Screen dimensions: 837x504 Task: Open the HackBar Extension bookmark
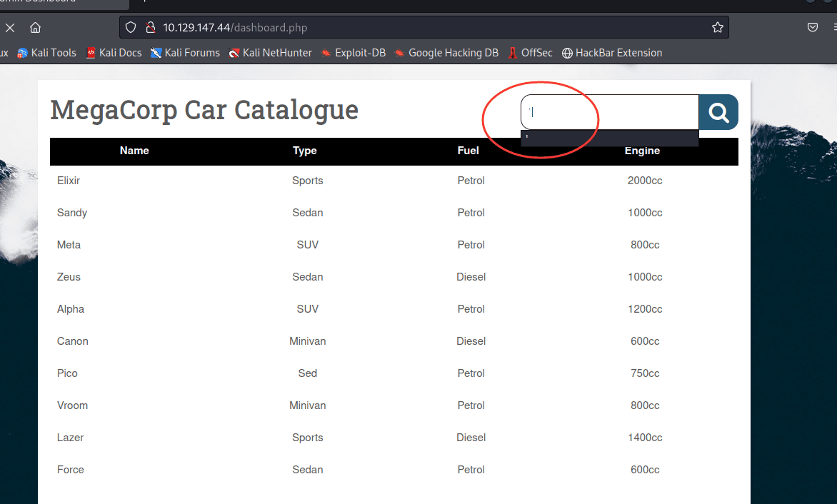click(612, 53)
